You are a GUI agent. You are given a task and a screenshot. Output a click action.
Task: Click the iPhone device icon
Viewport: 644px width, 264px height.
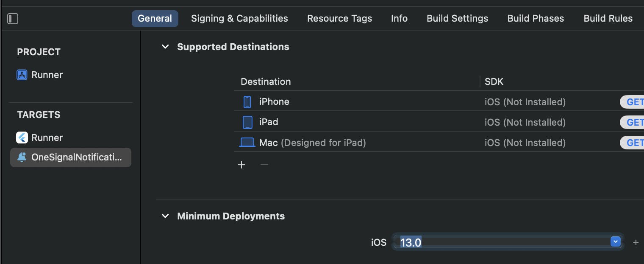click(x=247, y=102)
